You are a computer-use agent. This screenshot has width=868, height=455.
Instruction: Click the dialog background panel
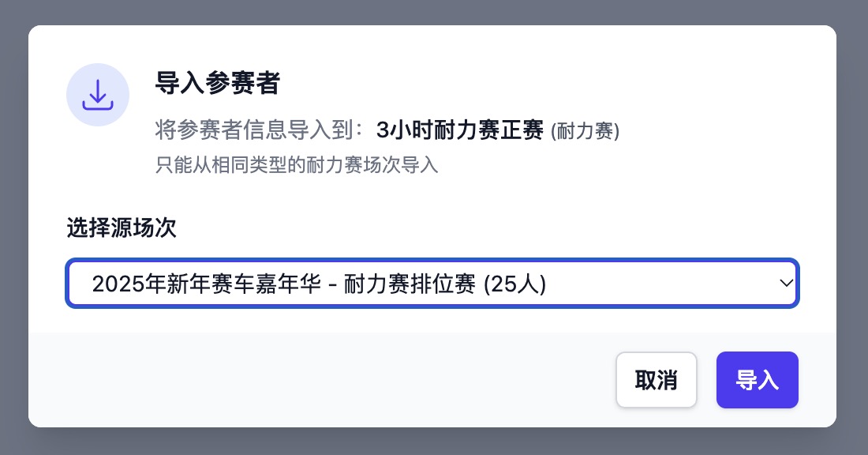[x=432, y=197]
